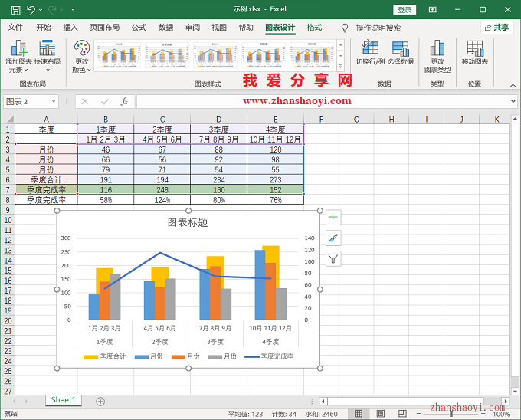Click 移动图表 move chart icon
This screenshot has height=420, width=521.
point(475,52)
